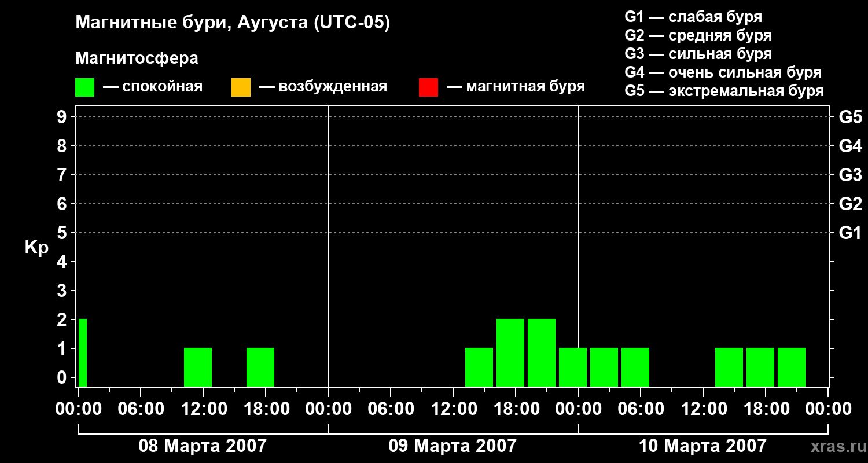The width and height of the screenshot is (868, 463).
Task: Select the chart title Магнитные бури, Аугуста (UTC-05)
Action: (233, 23)
